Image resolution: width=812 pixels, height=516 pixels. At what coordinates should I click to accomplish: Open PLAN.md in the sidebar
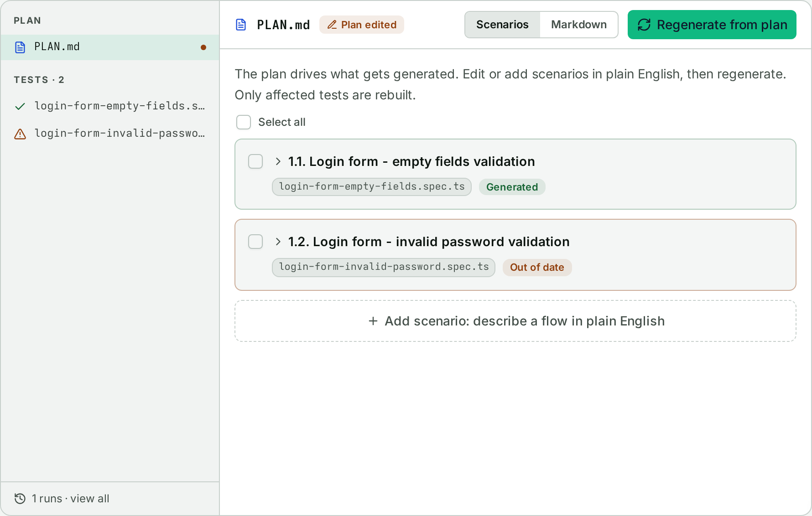pyautogui.click(x=110, y=47)
